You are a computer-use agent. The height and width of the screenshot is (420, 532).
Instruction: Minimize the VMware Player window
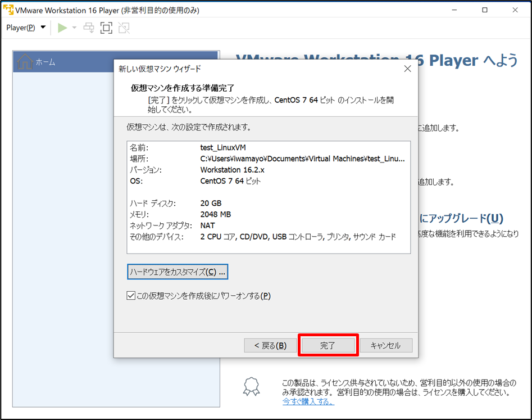point(454,10)
